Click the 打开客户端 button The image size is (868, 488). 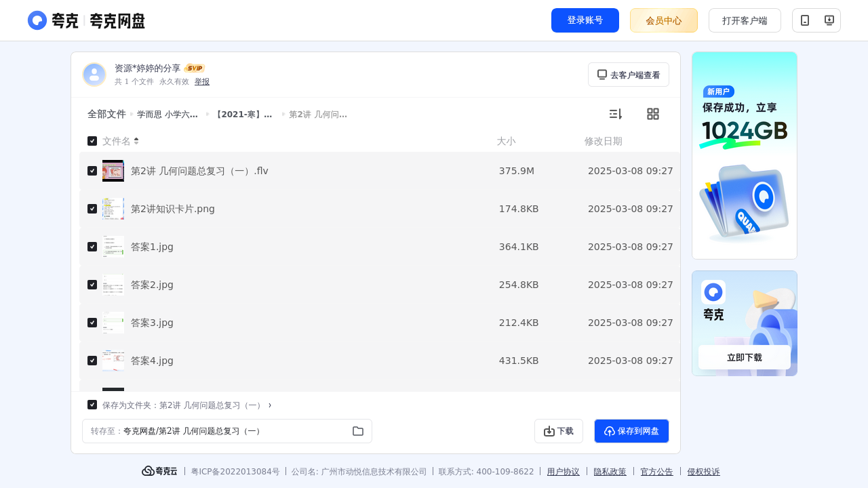745,20
